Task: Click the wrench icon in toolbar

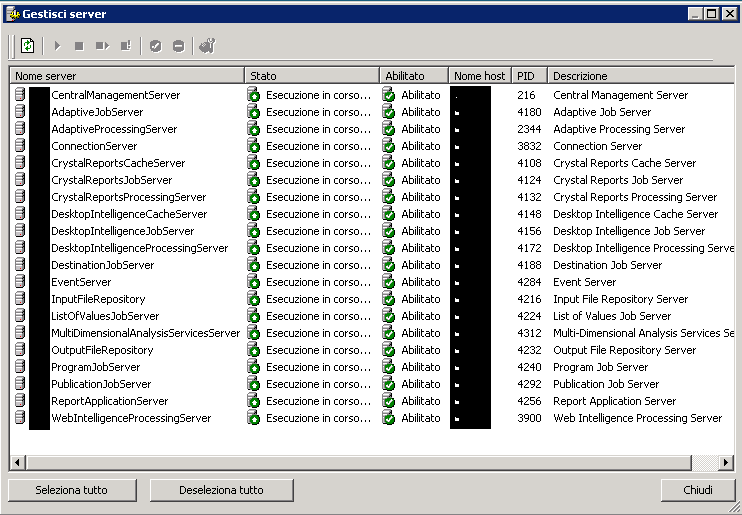Action: [207, 46]
